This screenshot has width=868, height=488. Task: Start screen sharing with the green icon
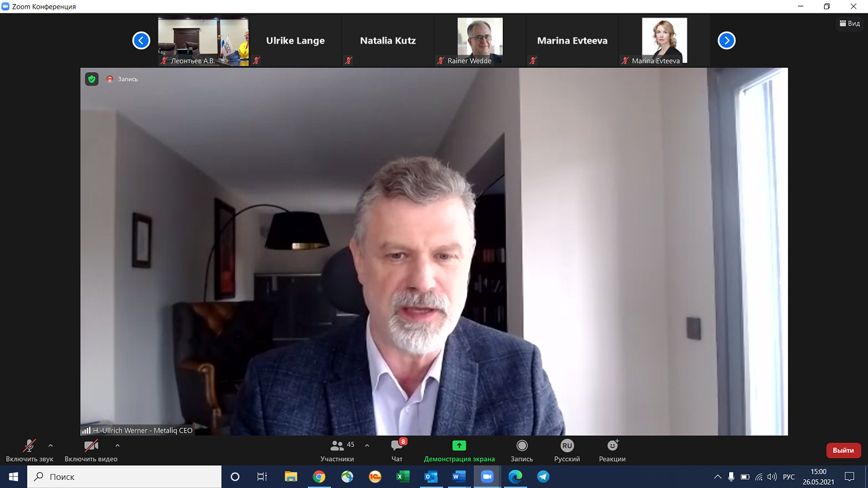[x=459, y=446]
